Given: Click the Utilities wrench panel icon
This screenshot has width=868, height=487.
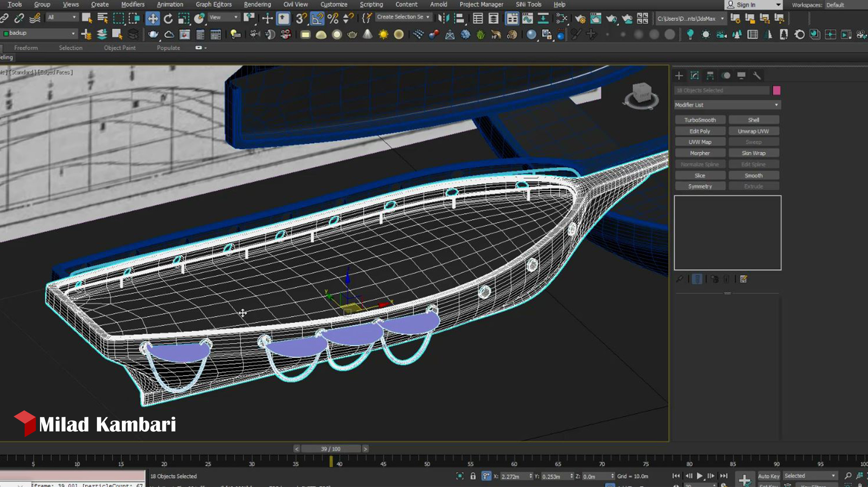Looking at the screenshot, I should (x=757, y=76).
